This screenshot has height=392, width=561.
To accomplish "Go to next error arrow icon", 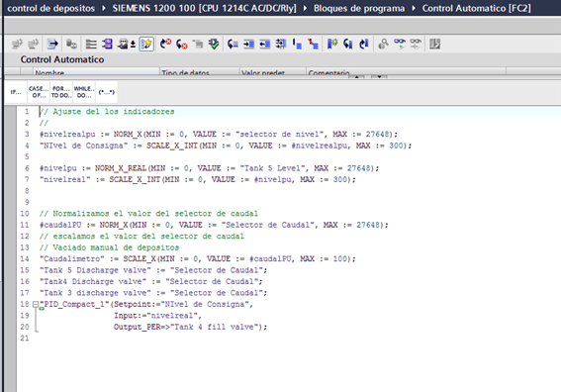I will (182, 44).
